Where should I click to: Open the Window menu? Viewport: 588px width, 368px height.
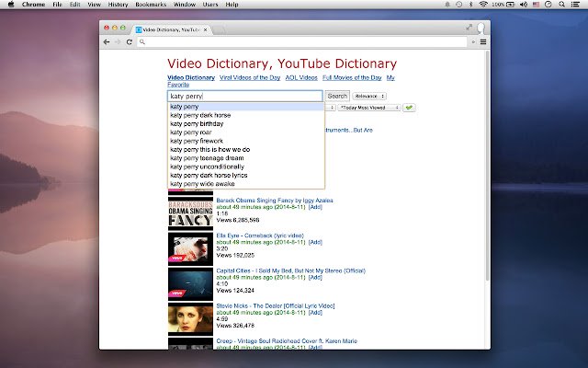coord(185,5)
